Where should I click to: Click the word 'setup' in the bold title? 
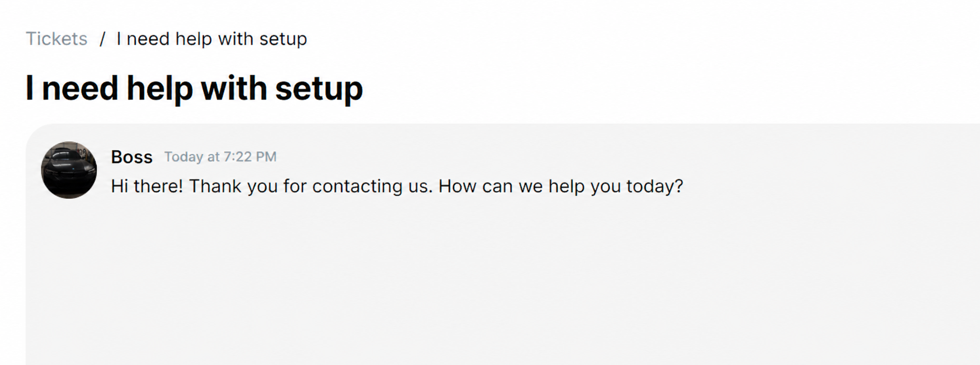click(x=319, y=89)
